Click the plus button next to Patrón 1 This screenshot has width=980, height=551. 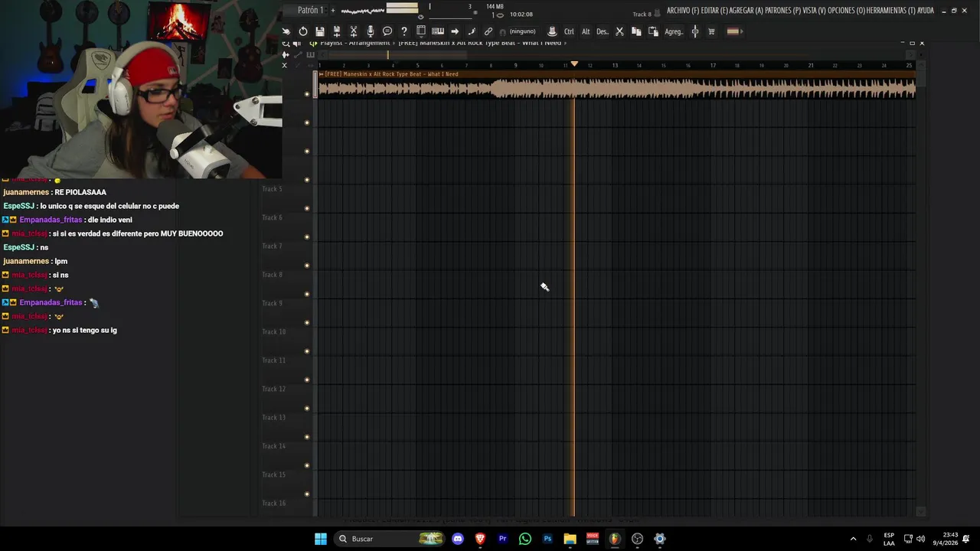[333, 10]
